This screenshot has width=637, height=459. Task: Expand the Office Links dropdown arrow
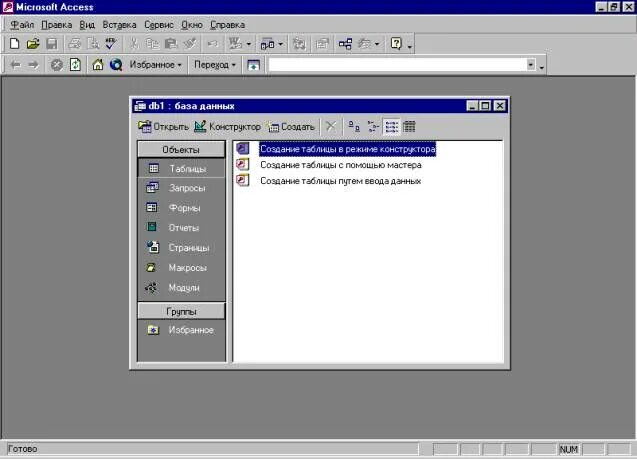click(249, 44)
